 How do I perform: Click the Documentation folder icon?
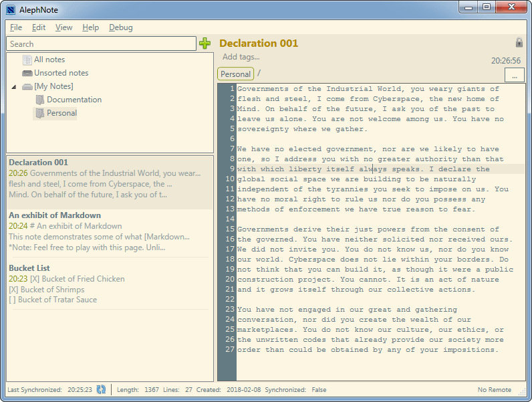coord(40,100)
